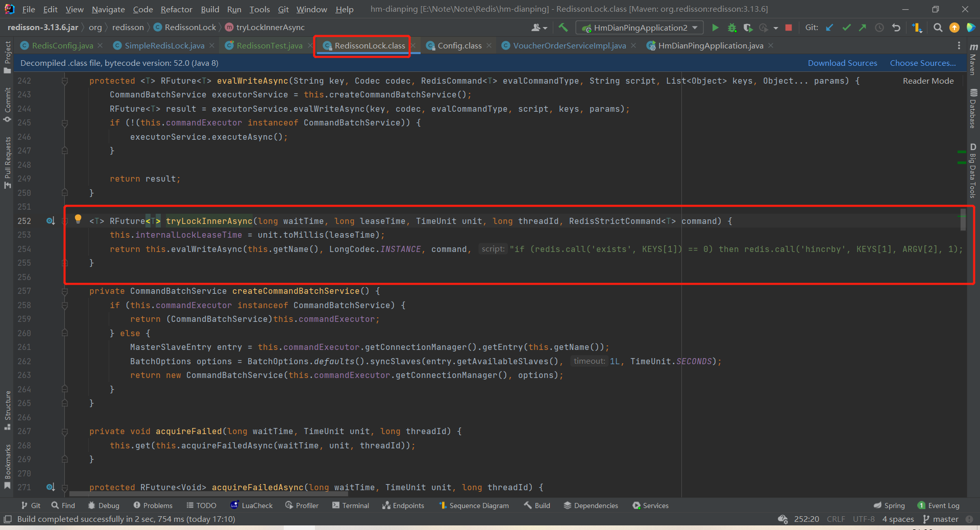Close the RedissonTest.java tab
Viewport: 980px width, 530px height.
click(x=310, y=45)
